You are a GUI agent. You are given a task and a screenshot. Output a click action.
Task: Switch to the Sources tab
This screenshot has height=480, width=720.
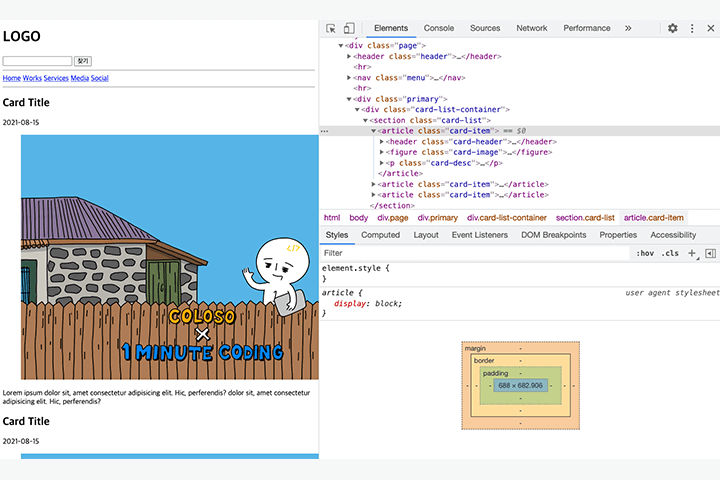[x=485, y=28]
